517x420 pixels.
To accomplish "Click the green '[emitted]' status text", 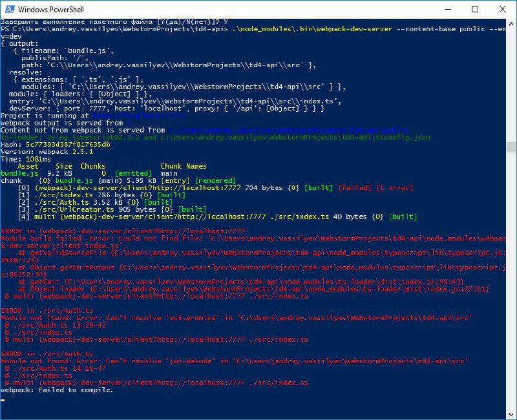I will [134, 173].
